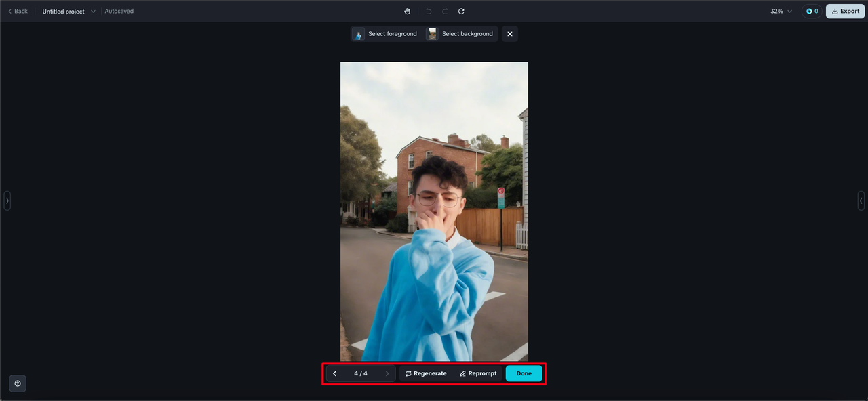Open the credits counter showing 0
This screenshot has height=401, width=868.
pyautogui.click(x=812, y=12)
